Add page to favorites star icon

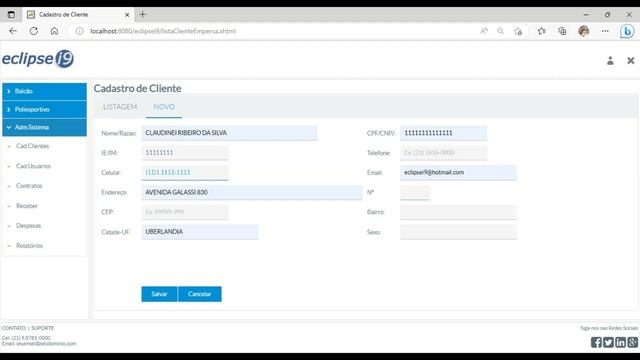[518, 31]
